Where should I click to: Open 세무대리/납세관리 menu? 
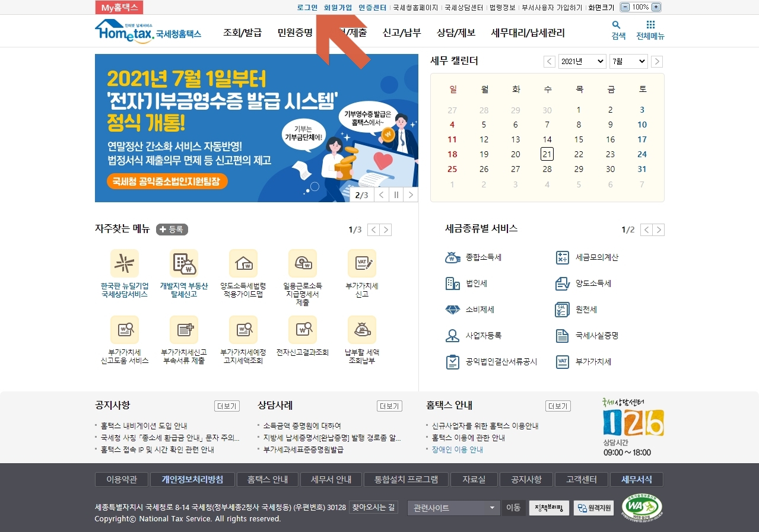[x=528, y=33]
